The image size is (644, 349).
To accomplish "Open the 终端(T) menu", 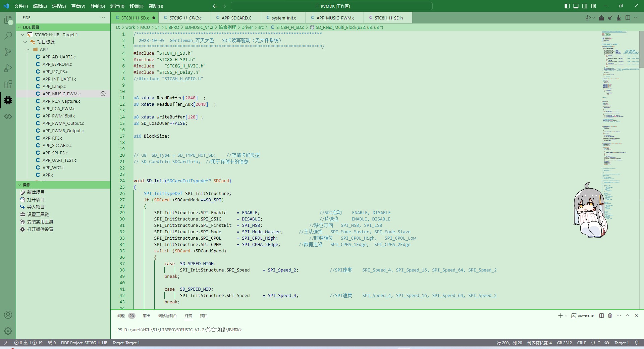I will coord(136,6).
